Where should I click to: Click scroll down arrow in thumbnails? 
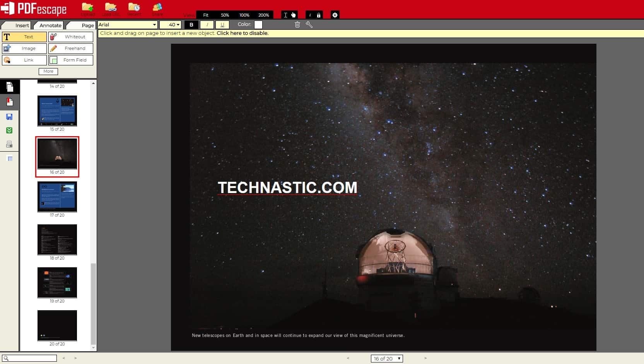(93, 348)
